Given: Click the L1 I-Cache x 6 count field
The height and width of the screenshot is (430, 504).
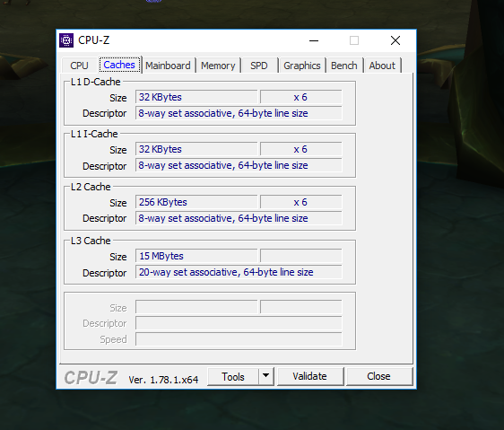Looking at the screenshot, I should 300,149.
